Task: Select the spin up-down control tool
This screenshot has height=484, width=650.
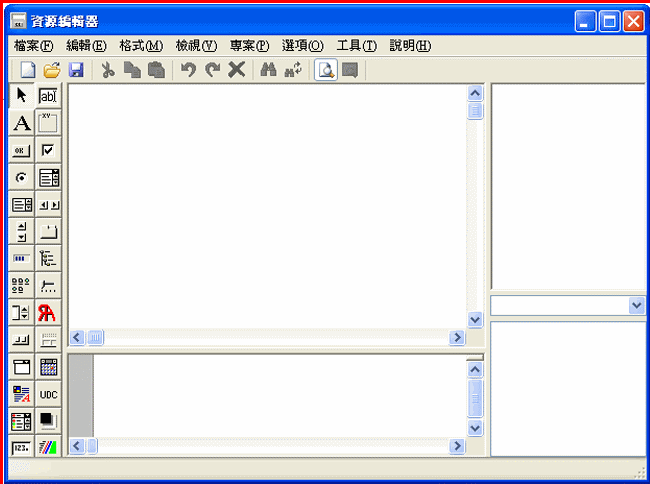Action: (x=21, y=231)
